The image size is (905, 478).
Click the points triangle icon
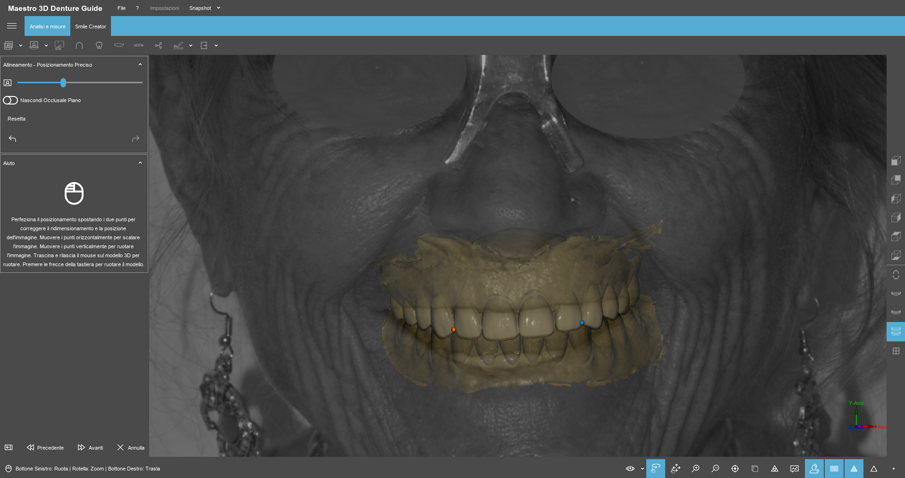[x=775, y=469]
